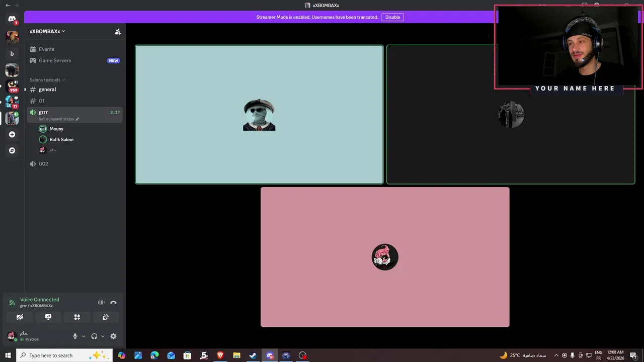644x362 pixels.
Task: Open the server with the 959 notification badge
Action: click(12, 86)
